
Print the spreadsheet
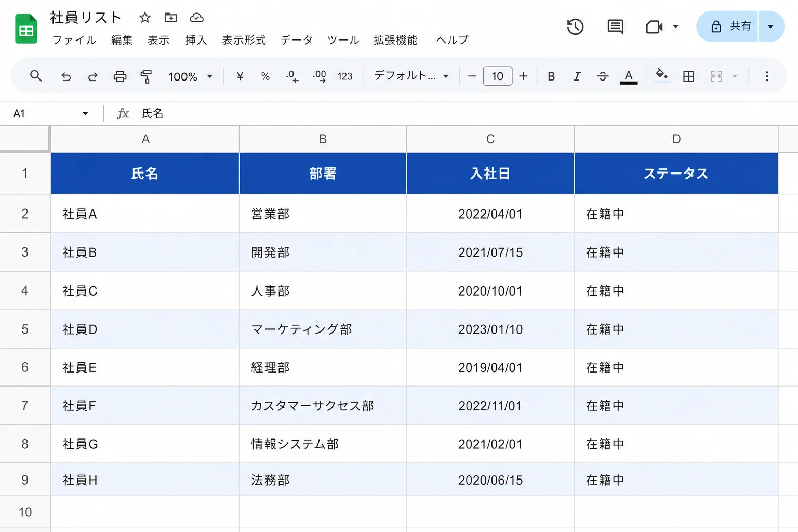[x=120, y=77]
